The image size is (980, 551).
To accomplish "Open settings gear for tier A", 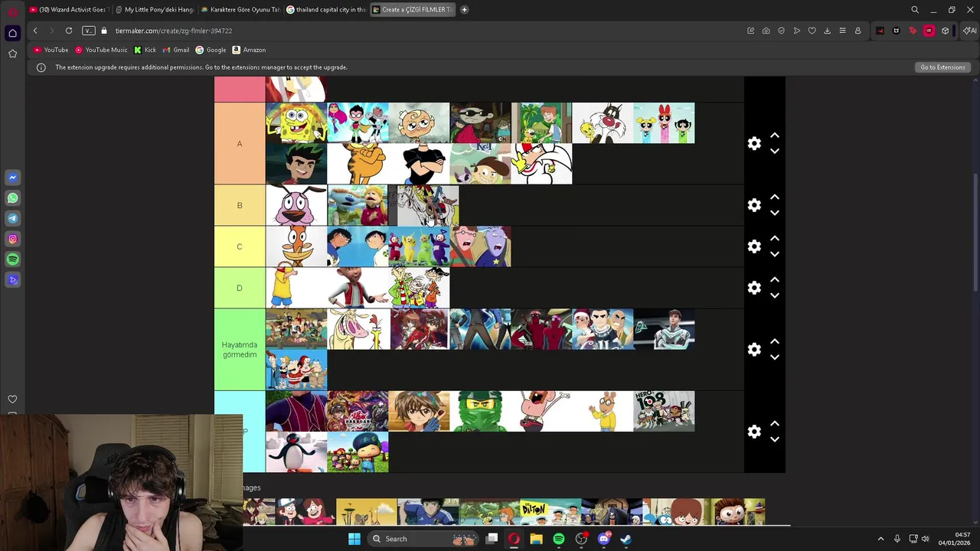I will 754,144.
